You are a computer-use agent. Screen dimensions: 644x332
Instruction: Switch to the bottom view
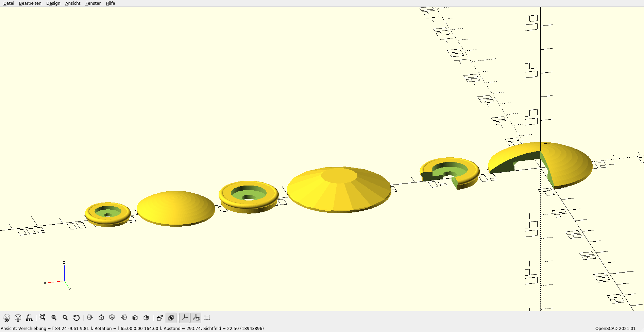click(112, 318)
